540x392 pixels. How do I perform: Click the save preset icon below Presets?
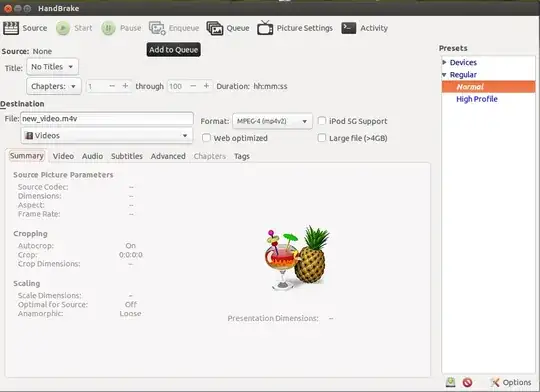coord(450,382)
